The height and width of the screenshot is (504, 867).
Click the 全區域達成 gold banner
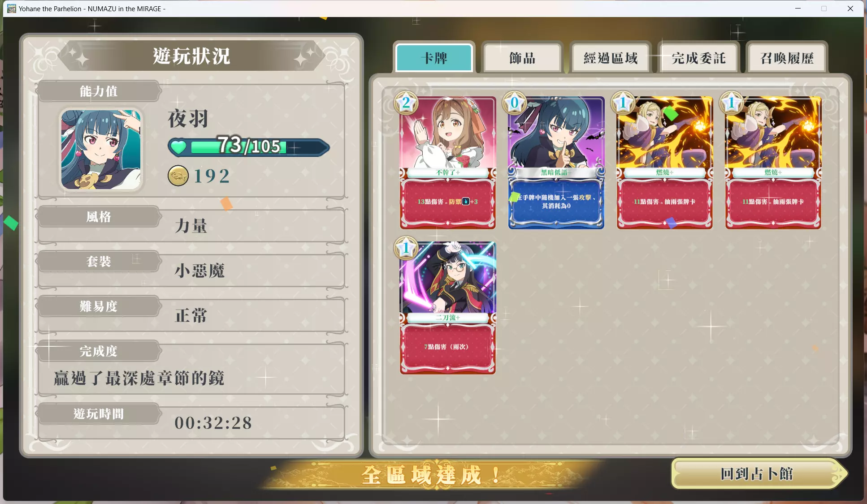(430, 475)
